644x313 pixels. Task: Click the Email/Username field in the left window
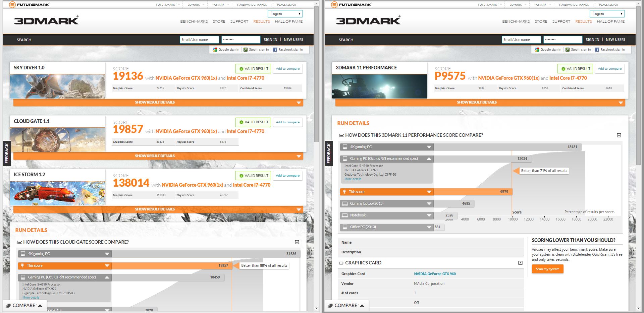(199, 40)
